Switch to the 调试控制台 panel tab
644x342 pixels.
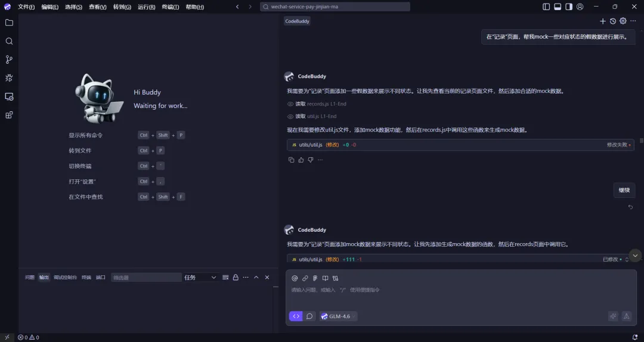click(66, 278)
